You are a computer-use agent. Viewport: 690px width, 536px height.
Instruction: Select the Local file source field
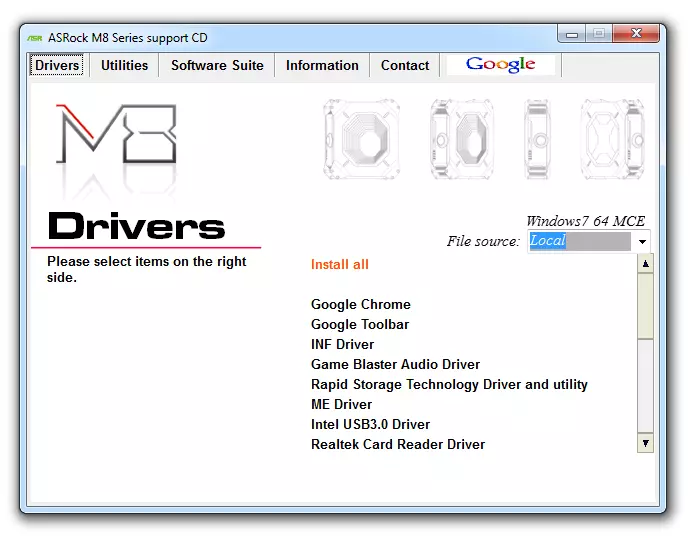click(579, 241)
